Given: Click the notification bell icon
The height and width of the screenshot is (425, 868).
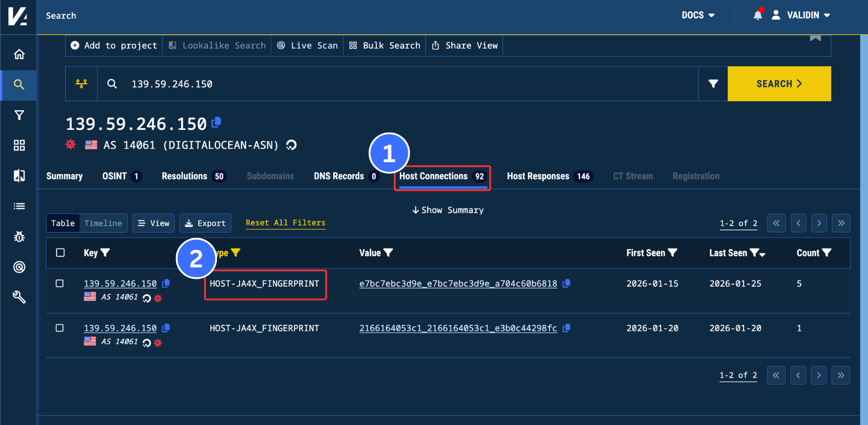Looking at the screenshot, I should (x=757, y=15).
